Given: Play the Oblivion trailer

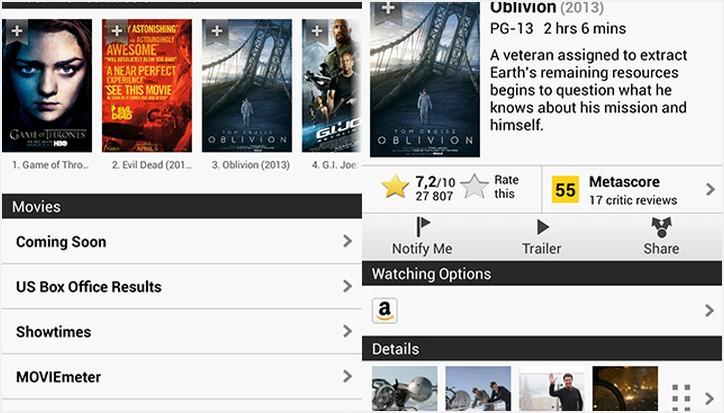Looking at the screenshot, I should pyautogui.click(x=542, y=236).
